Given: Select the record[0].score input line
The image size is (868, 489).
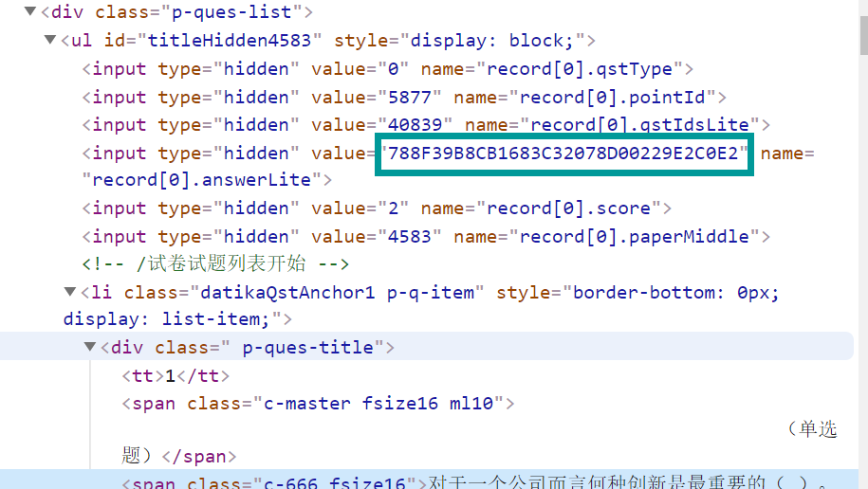Looking at the screenshot, I should 377,208.
